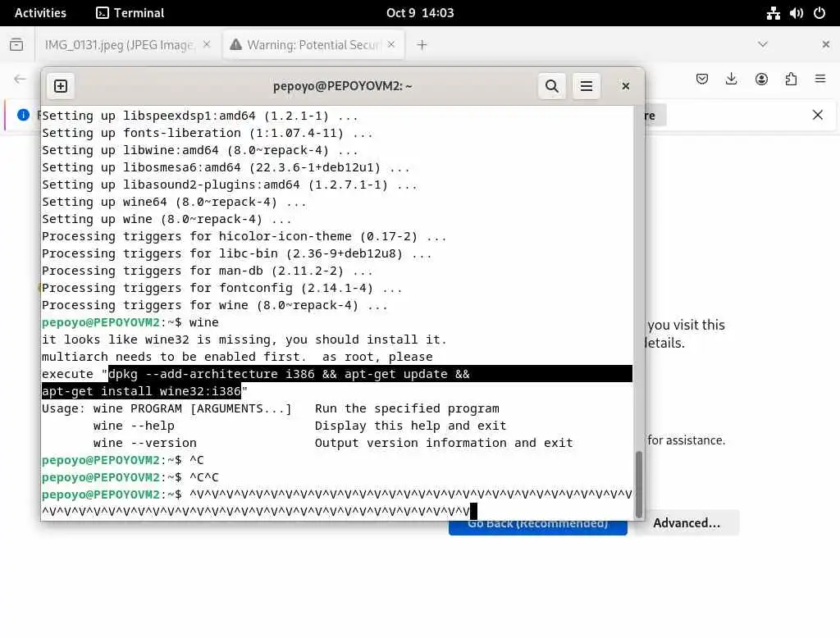This screenshot has height=638, width=840.
Task: Open browser downloads panel
Action: click(x=731, y=80)
